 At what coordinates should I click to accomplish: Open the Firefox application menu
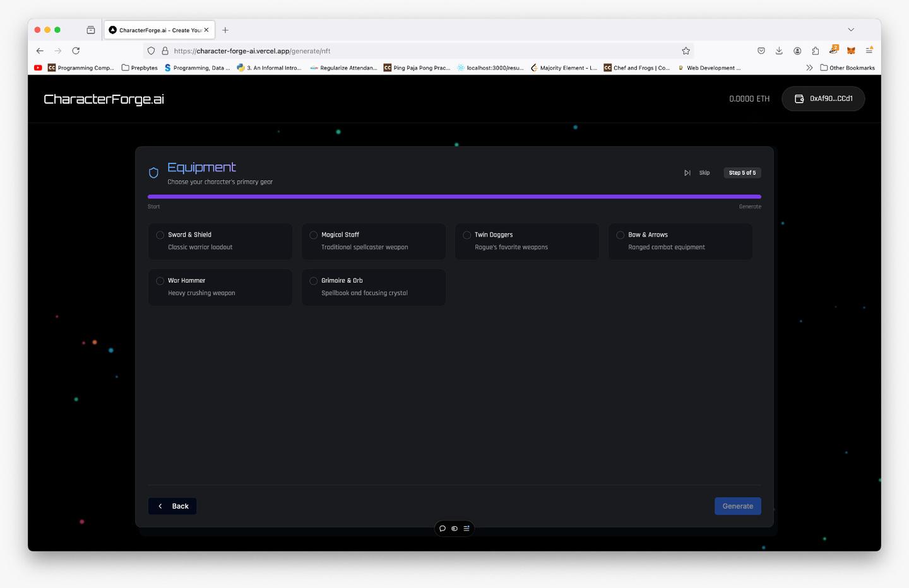point(869,50)
